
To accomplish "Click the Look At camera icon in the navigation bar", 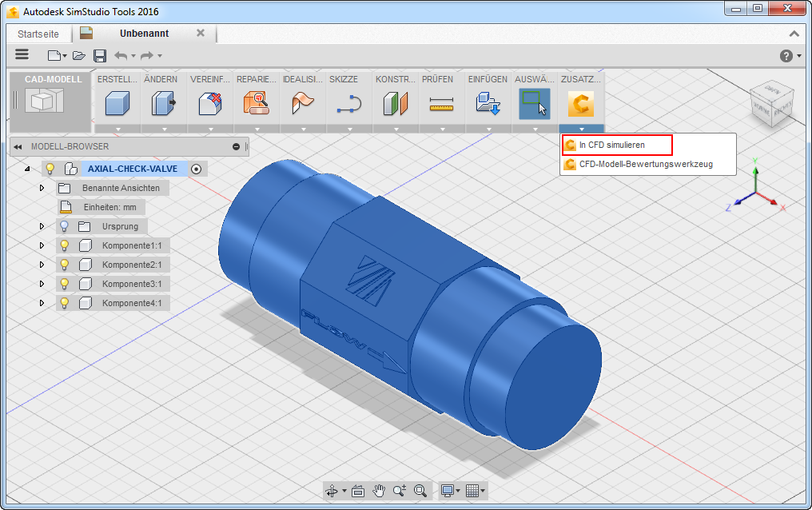I will pyautogui.click(x=358, y=491).
